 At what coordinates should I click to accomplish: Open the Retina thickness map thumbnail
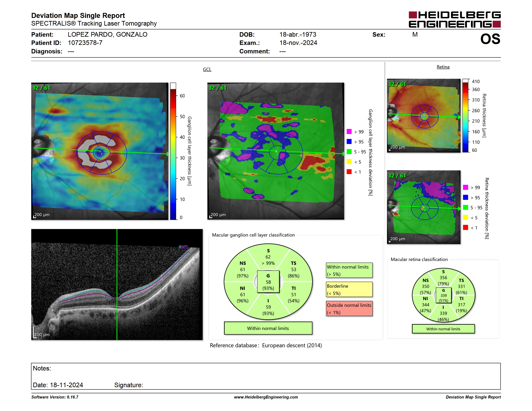click(x=424, y=116)
